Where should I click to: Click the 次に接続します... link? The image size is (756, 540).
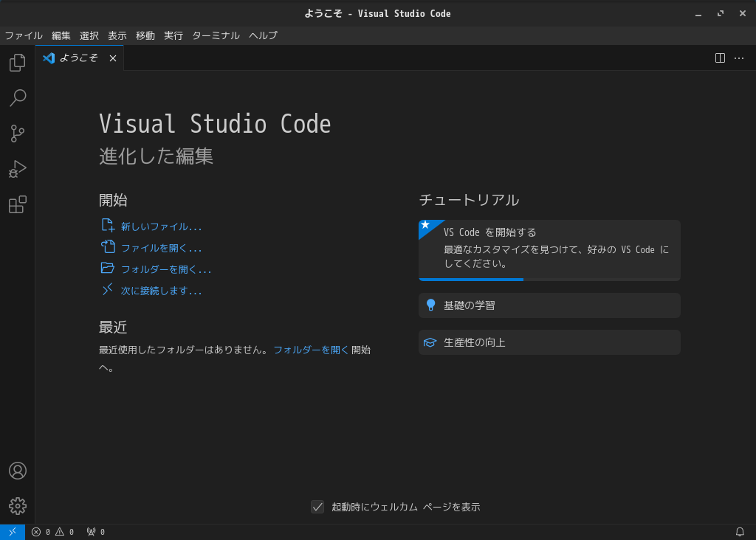161,291
